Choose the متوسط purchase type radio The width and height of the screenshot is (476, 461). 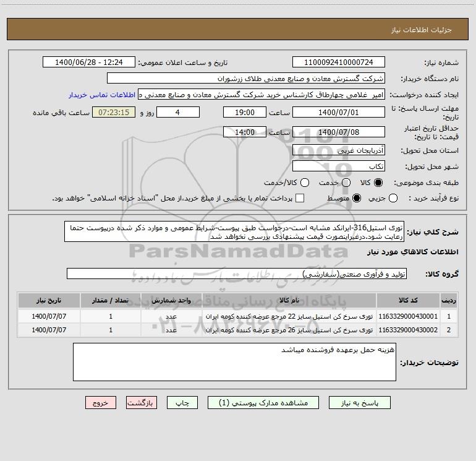tap(357, 198)
